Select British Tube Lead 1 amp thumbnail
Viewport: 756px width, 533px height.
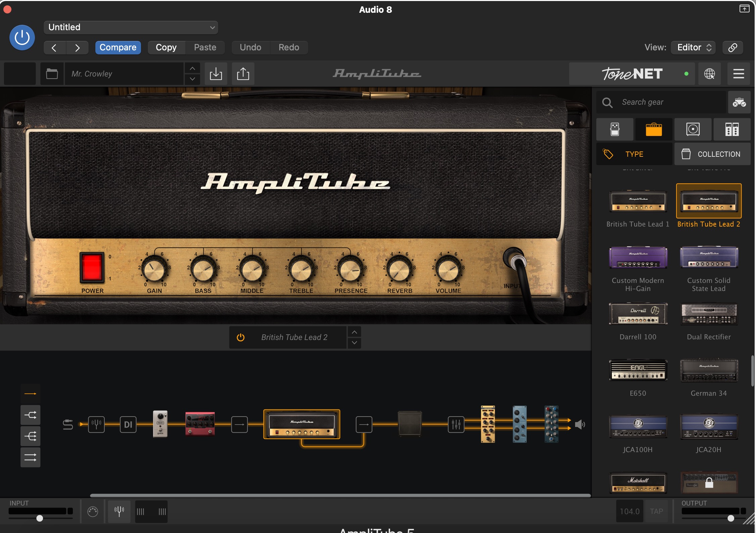click(x=638, y=201)
